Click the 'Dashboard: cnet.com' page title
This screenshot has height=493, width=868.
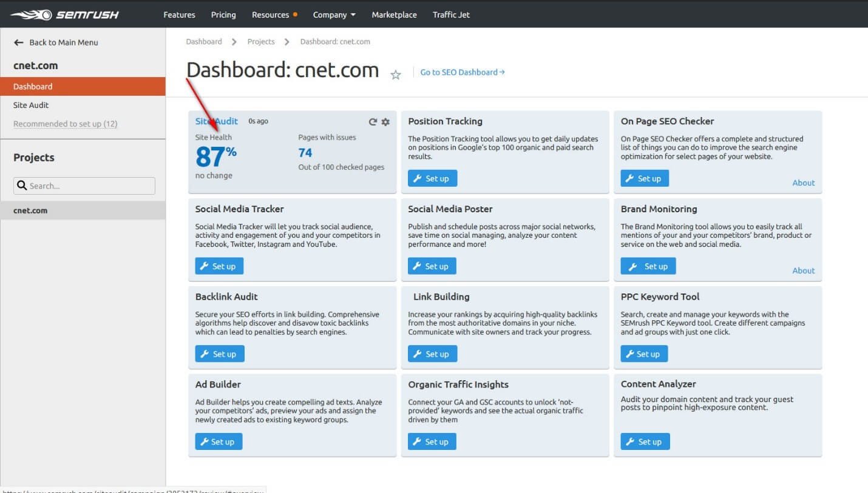point(283,70)
